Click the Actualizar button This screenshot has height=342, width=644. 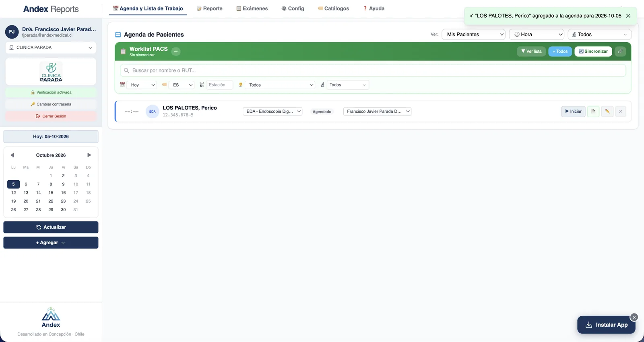(51, 227)
